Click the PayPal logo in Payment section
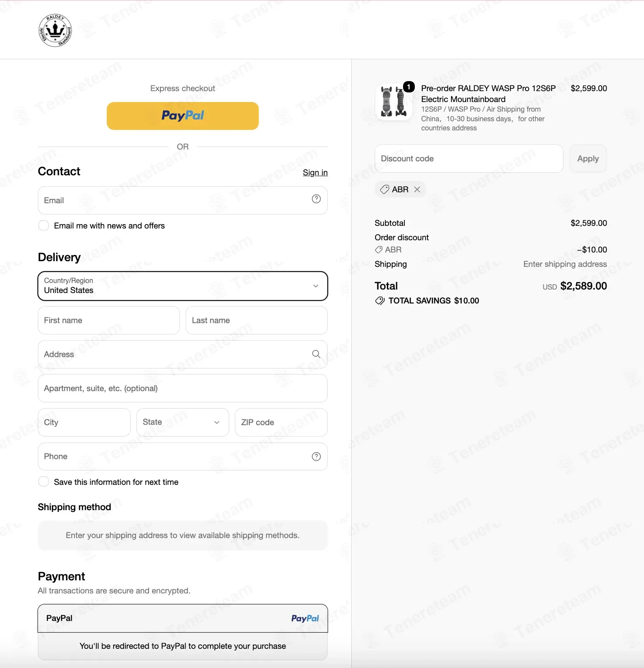The height and width of the screenshot is (668, 644). [305, 618]
